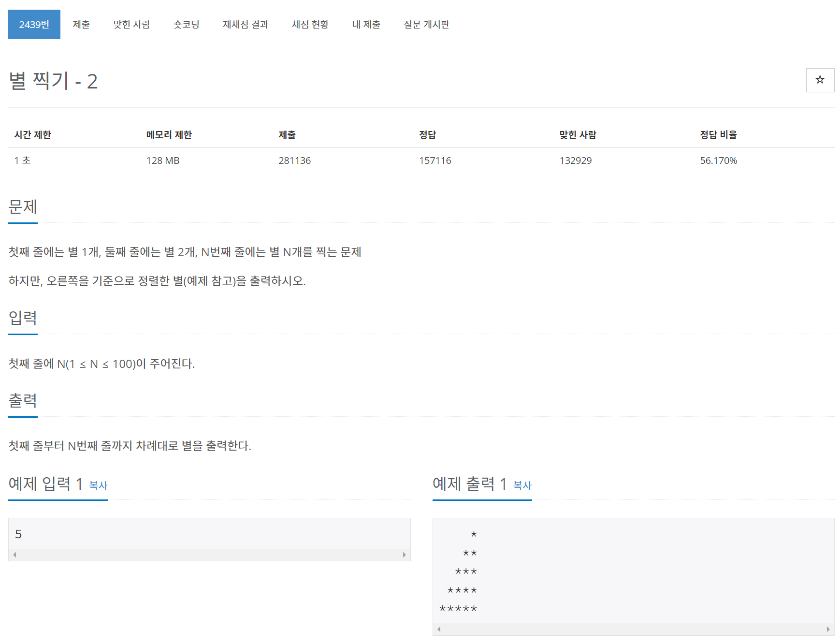
Task: Click the correct count 157116
Action: [x=435, y=161]
